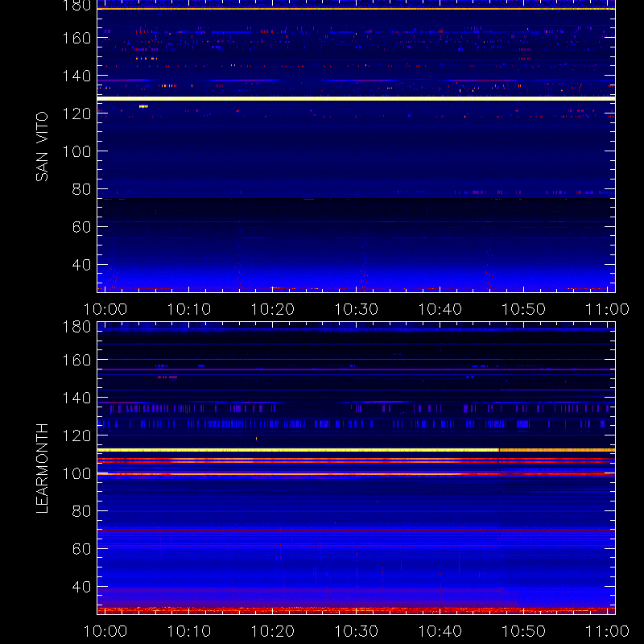The height and width of the screenshot is (644, 644).
Task: Select the 120 tick label on Learmonth plot
Action: [76, 436]
